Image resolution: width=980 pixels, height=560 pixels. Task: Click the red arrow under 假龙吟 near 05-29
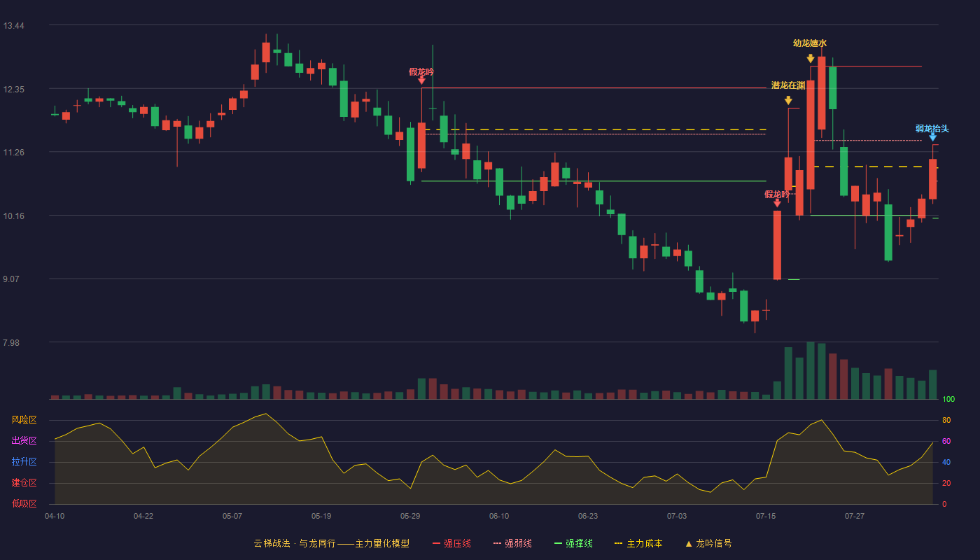click(x=421, y=80)
